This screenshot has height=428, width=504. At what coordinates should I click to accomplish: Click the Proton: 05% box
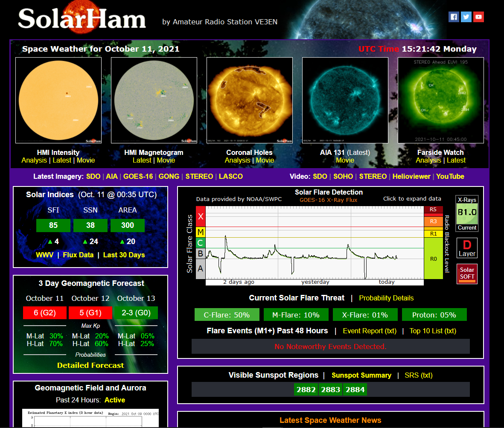coord(434,315)
